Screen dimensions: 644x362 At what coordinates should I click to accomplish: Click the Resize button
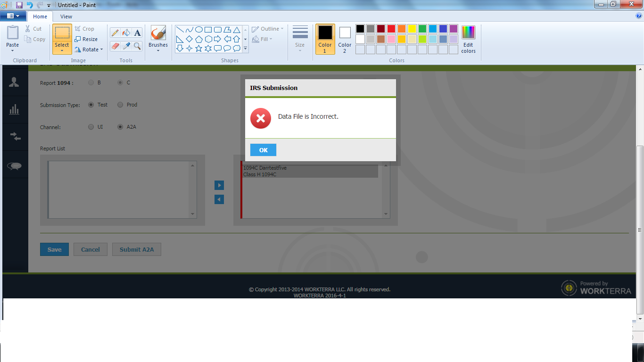pos(86,39)
